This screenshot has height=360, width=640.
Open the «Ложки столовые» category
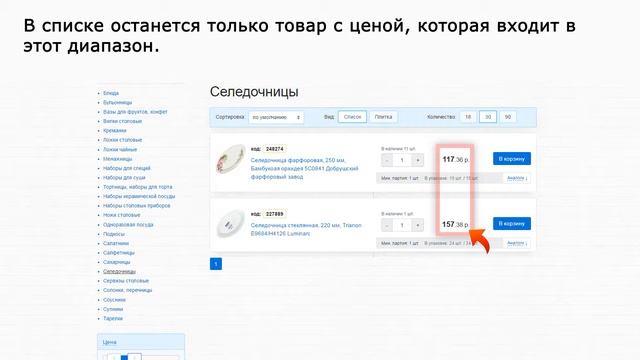122,140
